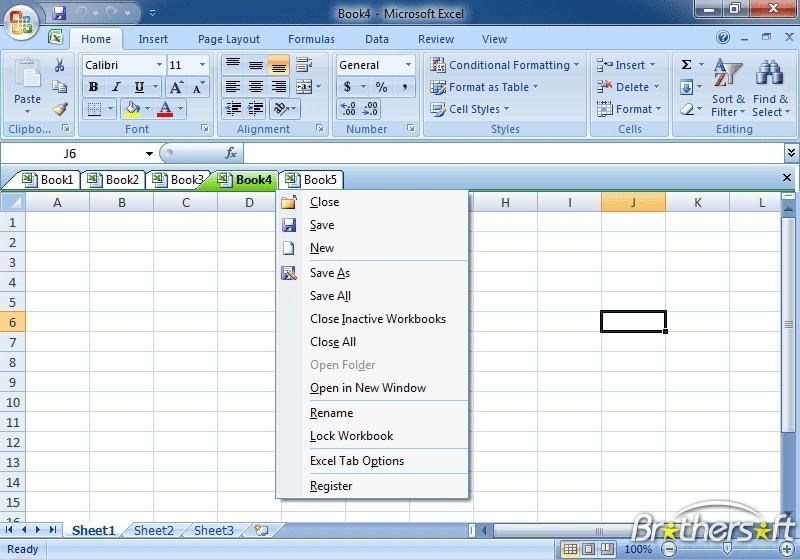Apply the yellow fill color bucket
Image resolution: width=800 pixels, height=560 pixels.
(132, 109)
